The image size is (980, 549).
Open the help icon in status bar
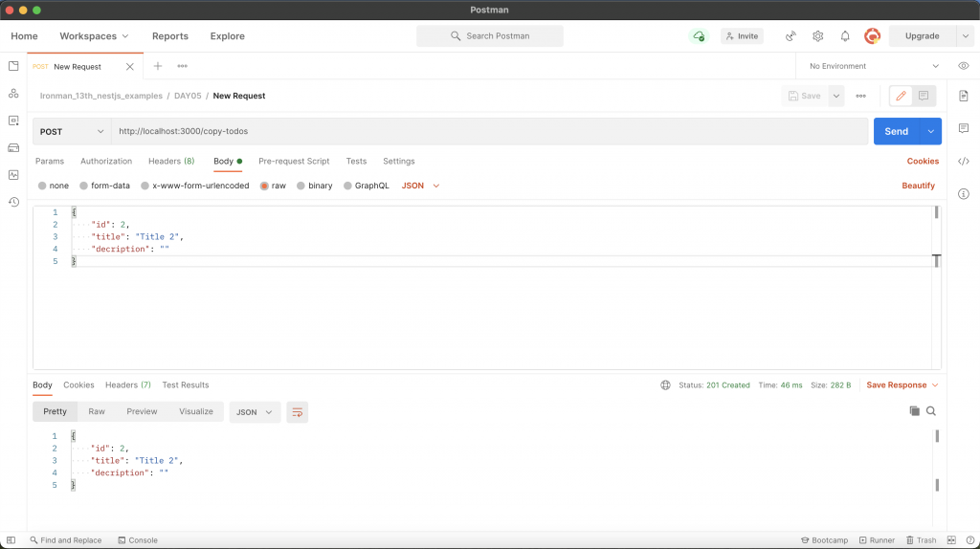click(970, 540)
